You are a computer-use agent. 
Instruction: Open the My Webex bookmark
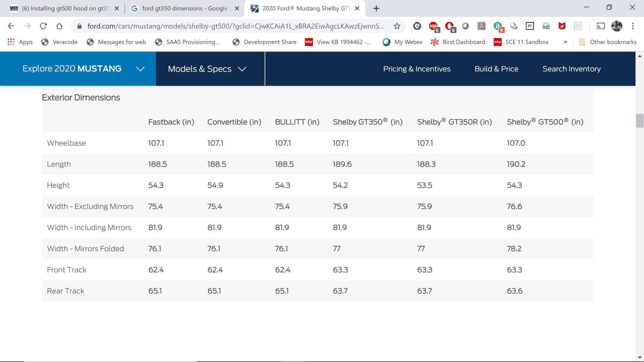(402, 42)
